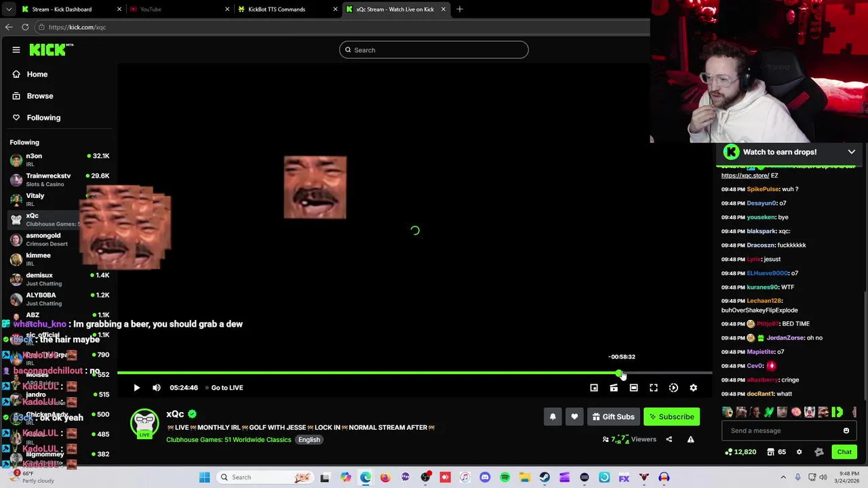
Task: Click the green Chat send button
Action: tap(844, 451)
